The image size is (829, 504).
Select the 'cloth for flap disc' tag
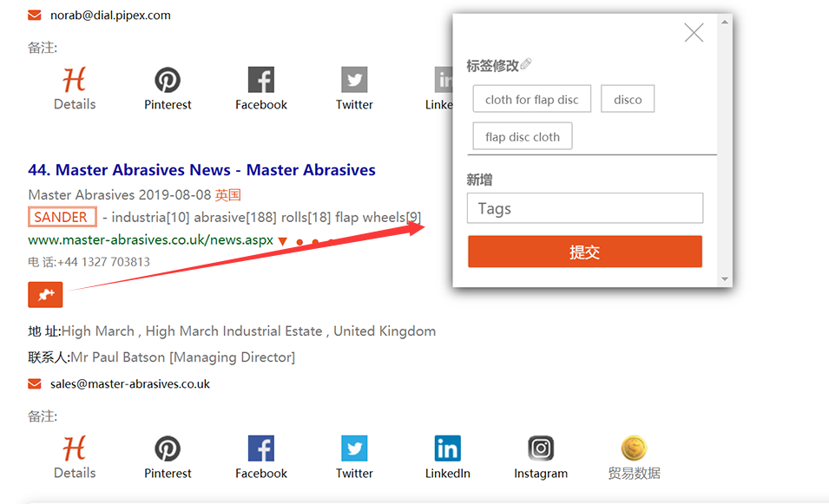click(x=532, y=99)
